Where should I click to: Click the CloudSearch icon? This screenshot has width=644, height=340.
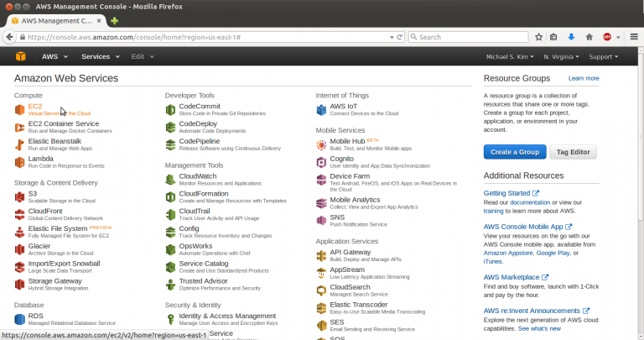click(321, 290)
